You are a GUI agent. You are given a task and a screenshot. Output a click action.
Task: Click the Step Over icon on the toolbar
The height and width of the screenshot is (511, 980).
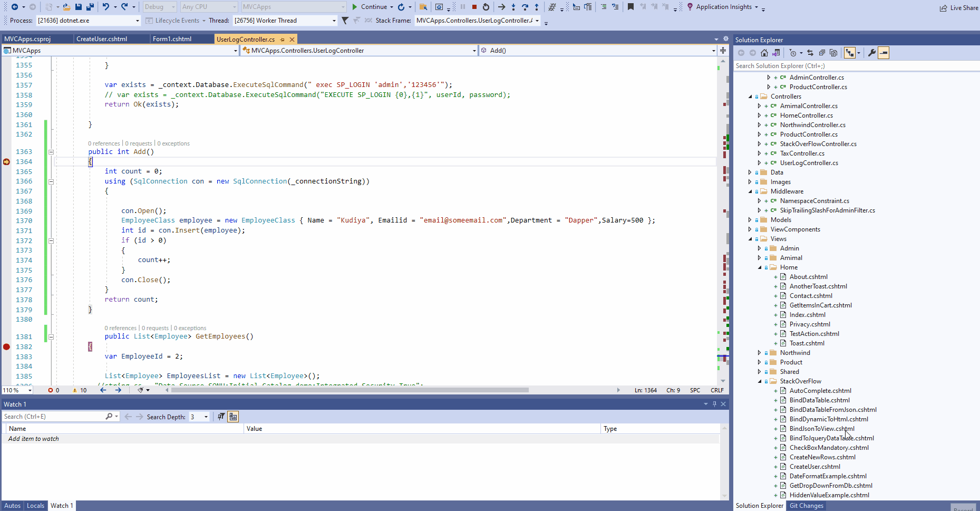(x=525, y=7)
